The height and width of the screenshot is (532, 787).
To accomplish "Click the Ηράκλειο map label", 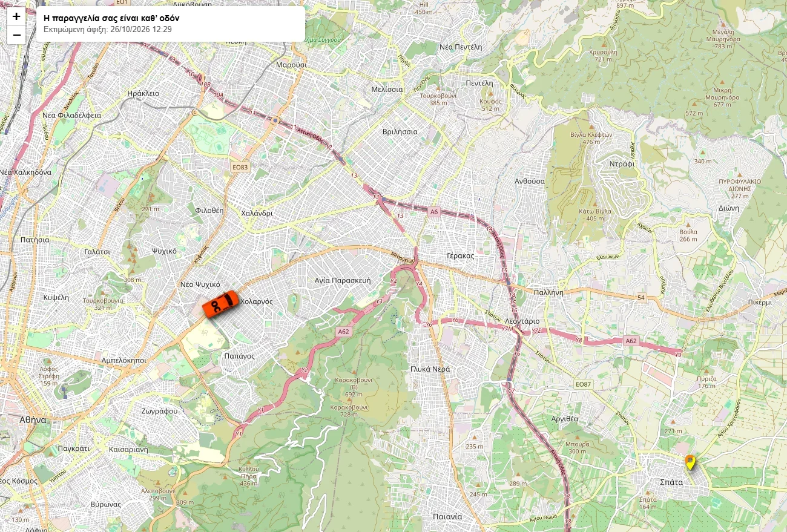I will (x=143, y=93).
